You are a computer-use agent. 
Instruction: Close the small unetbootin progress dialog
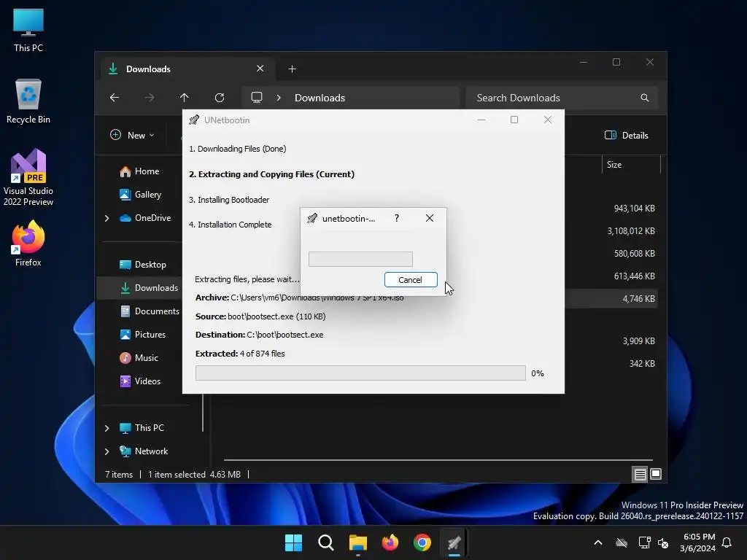(429, 218)
